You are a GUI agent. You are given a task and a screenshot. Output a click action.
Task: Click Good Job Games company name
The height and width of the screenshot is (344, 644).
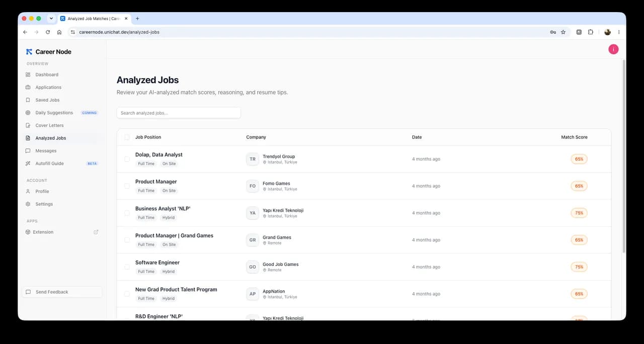(281, 264)
